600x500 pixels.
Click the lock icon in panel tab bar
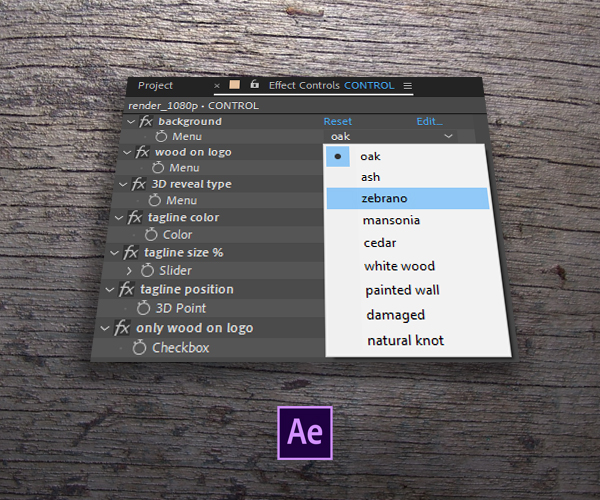[254, 84]
